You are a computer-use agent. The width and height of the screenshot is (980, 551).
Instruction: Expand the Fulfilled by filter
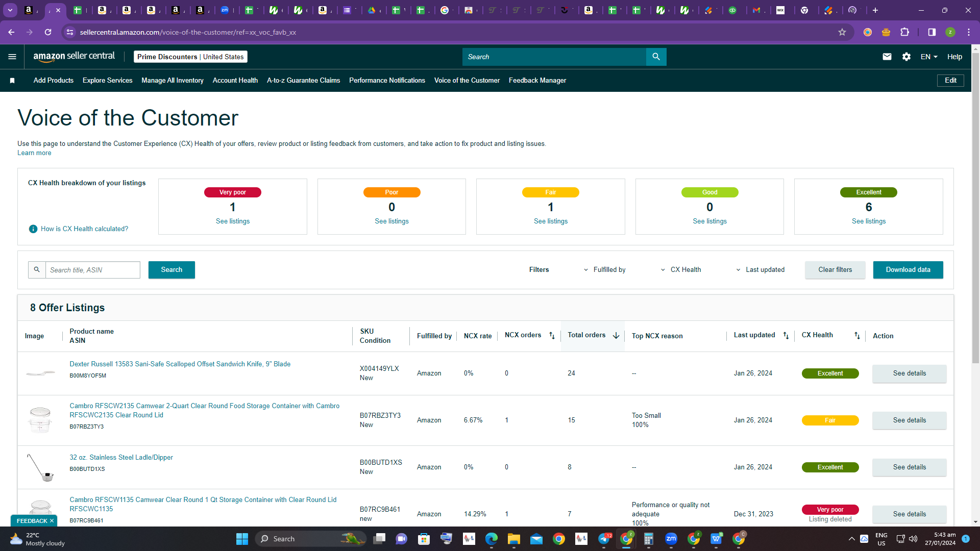point(605,270)
